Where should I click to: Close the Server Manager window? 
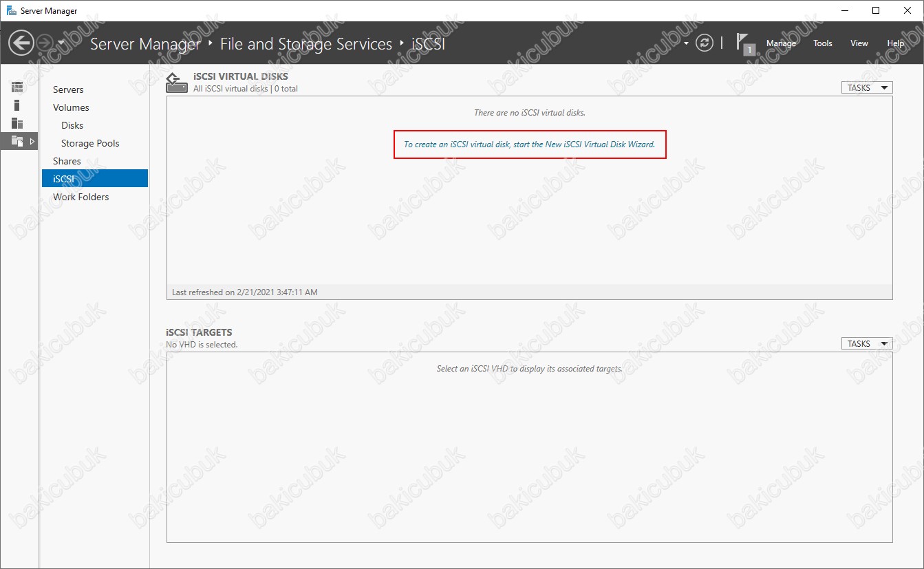point(907,10)
